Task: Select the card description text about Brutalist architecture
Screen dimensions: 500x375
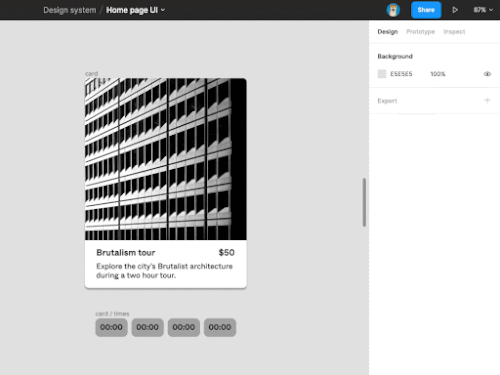Action: pyautogui.click(x=164, y=271)
